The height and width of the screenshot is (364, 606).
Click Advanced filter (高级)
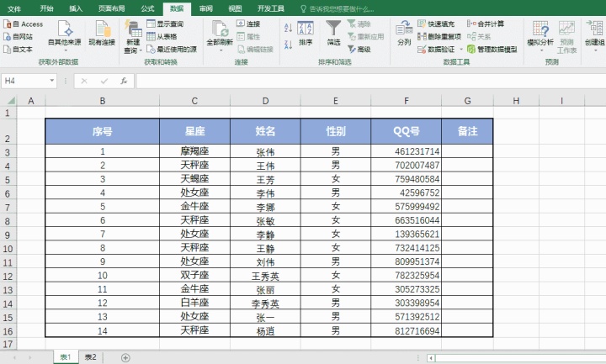(x=359, y=49)
